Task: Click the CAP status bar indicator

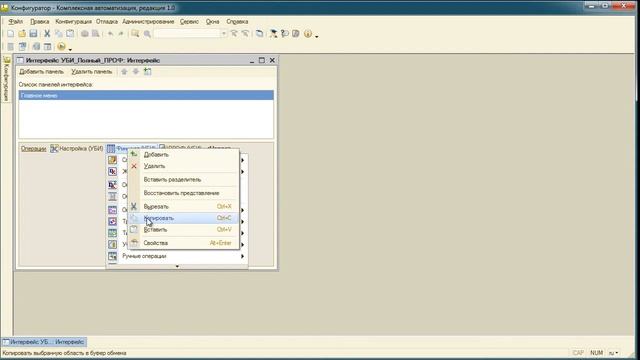Action: [x=578, y=353]
